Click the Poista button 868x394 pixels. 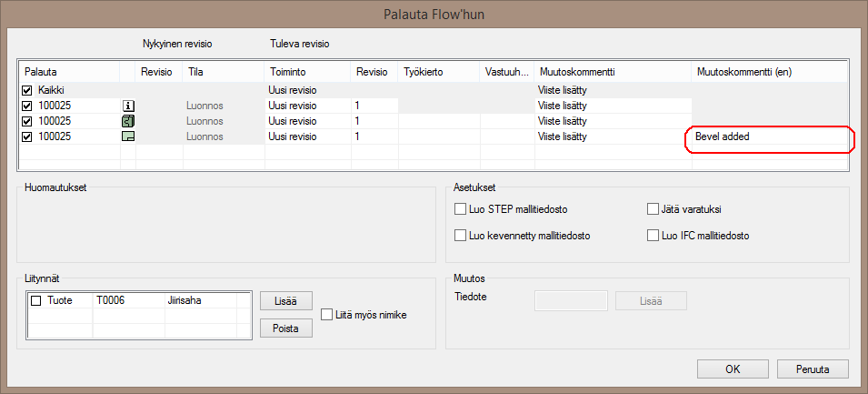[285, 328]
